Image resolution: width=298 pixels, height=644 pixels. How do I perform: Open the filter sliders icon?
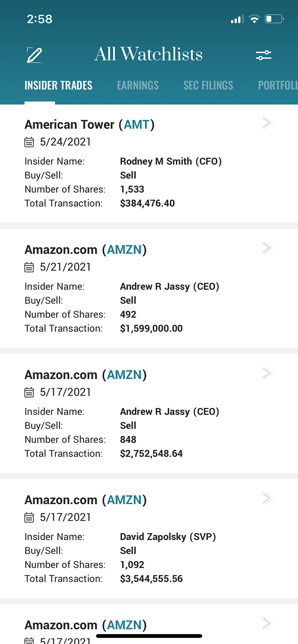263,55
